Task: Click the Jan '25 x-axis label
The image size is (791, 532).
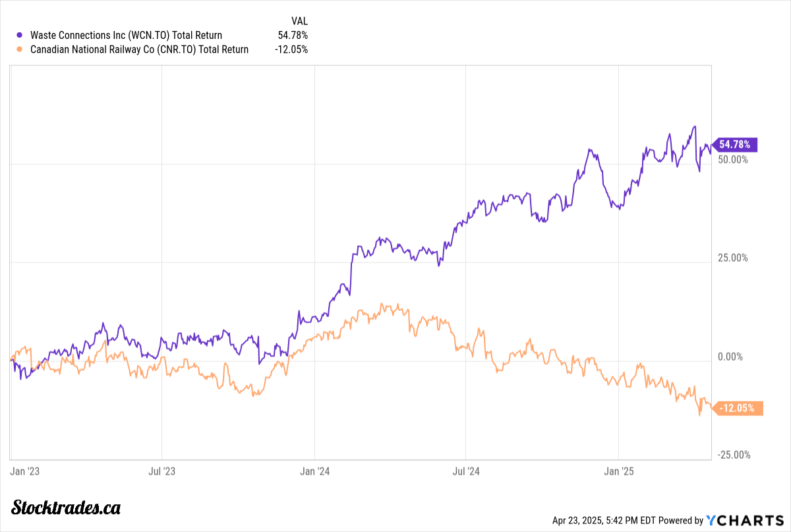Action: [x=619, y=471]
